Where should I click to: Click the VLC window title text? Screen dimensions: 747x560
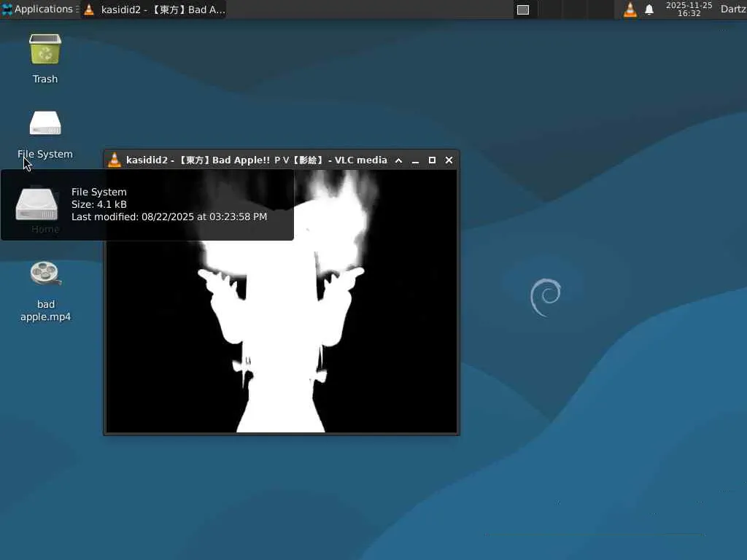point(256,160)
